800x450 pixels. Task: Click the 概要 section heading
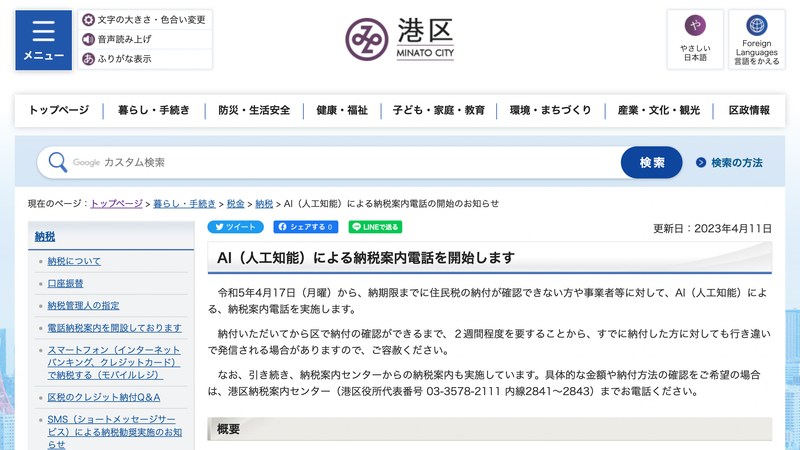[228, 429]
